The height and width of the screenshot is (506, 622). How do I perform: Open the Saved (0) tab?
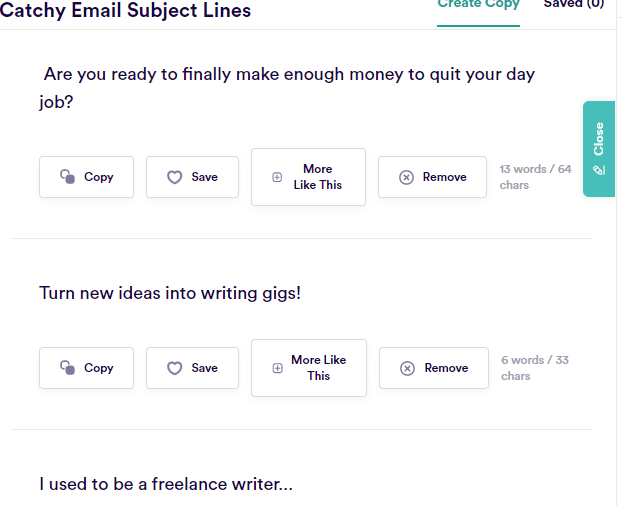coord(573,5)
